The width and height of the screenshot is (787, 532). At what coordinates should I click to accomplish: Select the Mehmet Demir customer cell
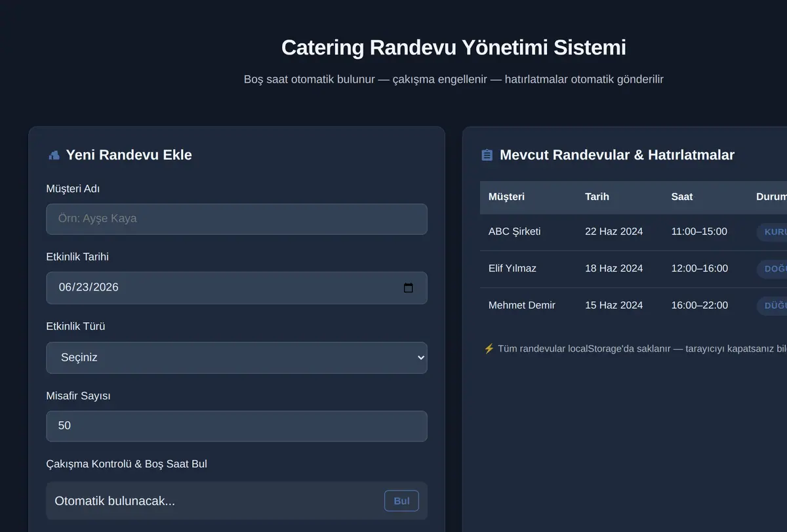click(522, 305)
